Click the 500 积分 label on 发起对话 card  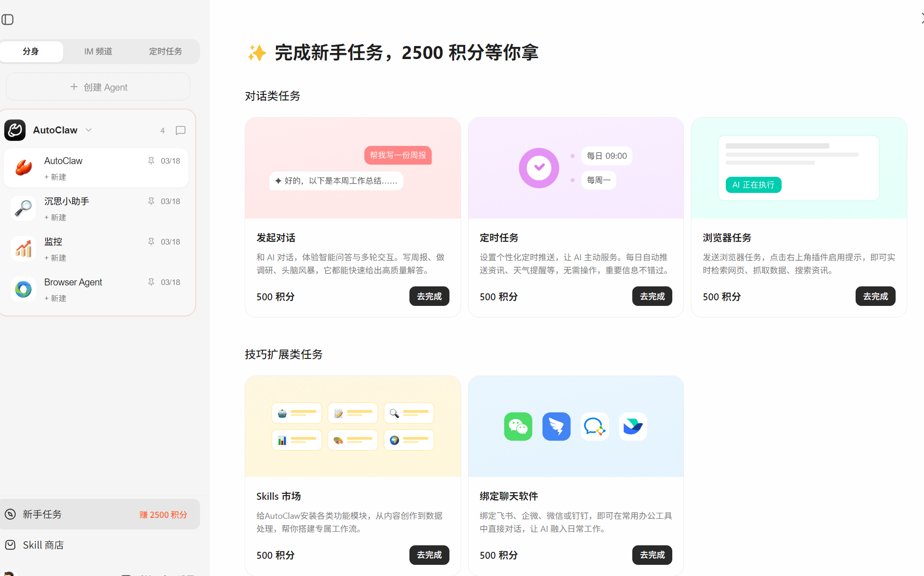pyautogui.click(x=275, y=297)
